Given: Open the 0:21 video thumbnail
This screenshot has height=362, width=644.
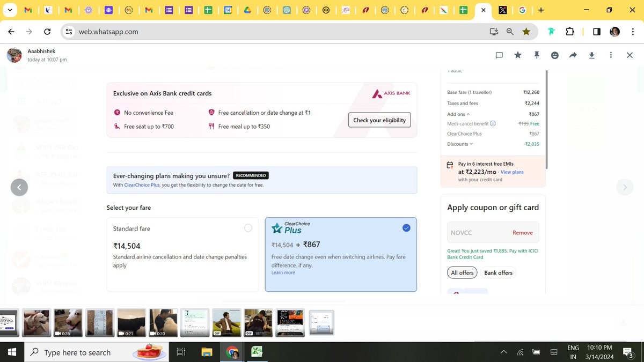Looking at the screenshot, I should point(131,322).
